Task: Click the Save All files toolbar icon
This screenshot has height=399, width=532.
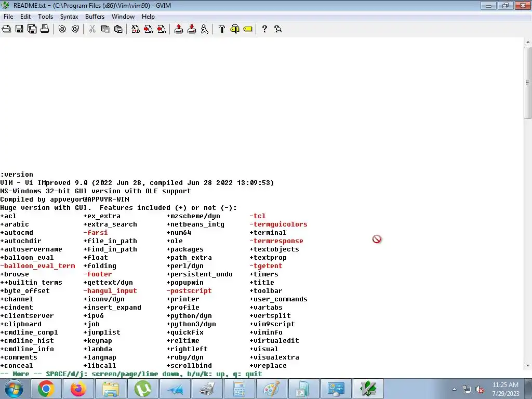Action: coord(32,29)
